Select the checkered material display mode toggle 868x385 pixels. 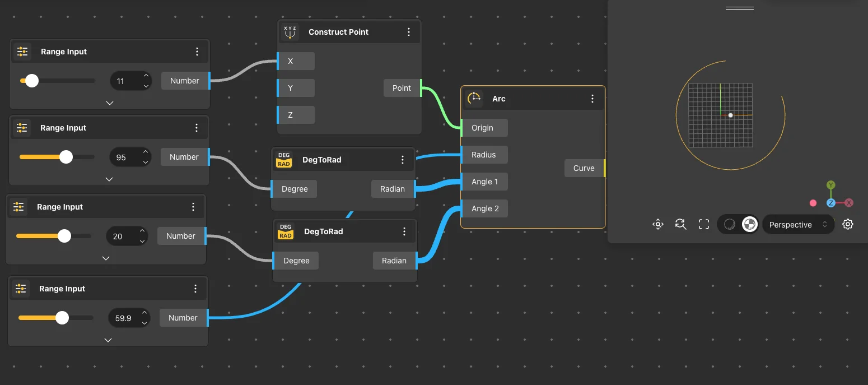(749, 225)
